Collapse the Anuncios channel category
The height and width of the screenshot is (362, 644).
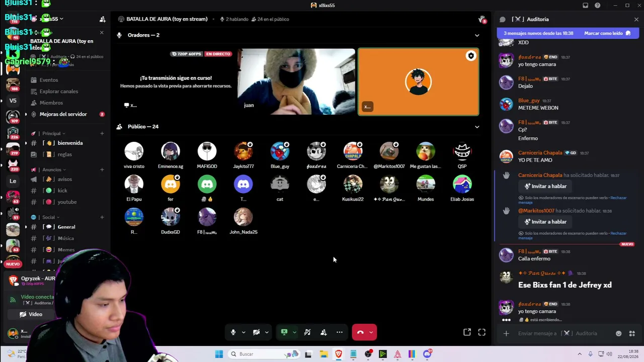click(54, 170)
